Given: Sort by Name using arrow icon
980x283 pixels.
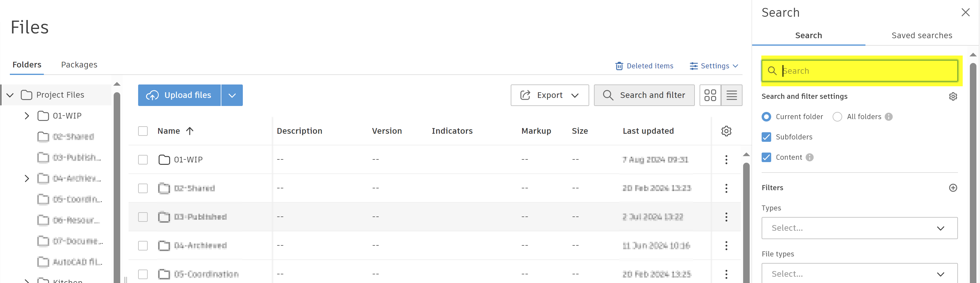Looking at the screenshot, I should click(189, 131).
